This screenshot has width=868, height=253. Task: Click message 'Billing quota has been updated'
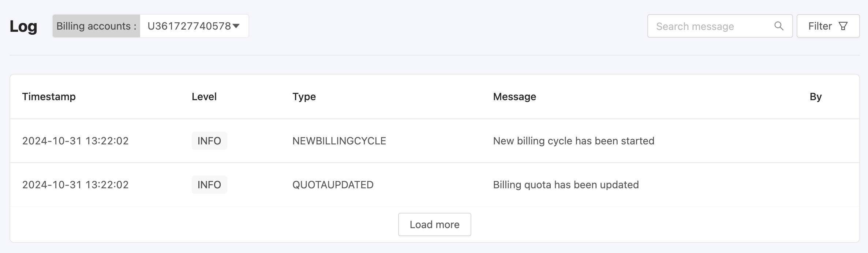(566, 185)
